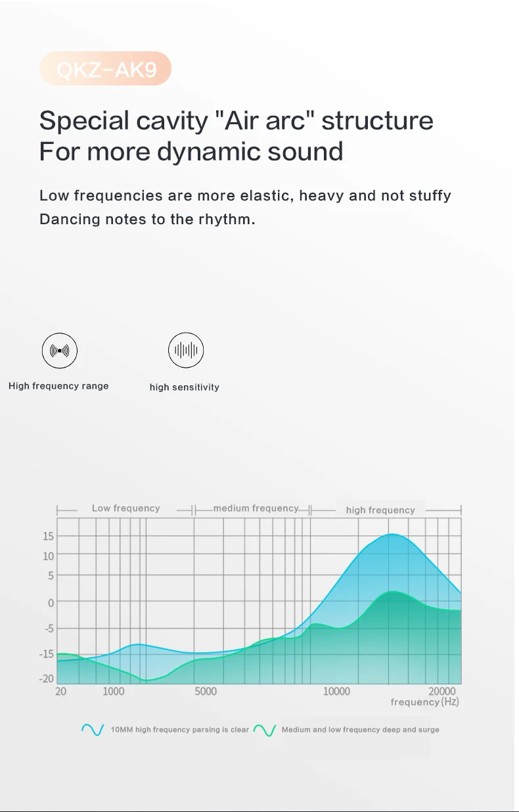Select the "high sensitivity" label
Screen dimensions: 519x812
point(184,387)
